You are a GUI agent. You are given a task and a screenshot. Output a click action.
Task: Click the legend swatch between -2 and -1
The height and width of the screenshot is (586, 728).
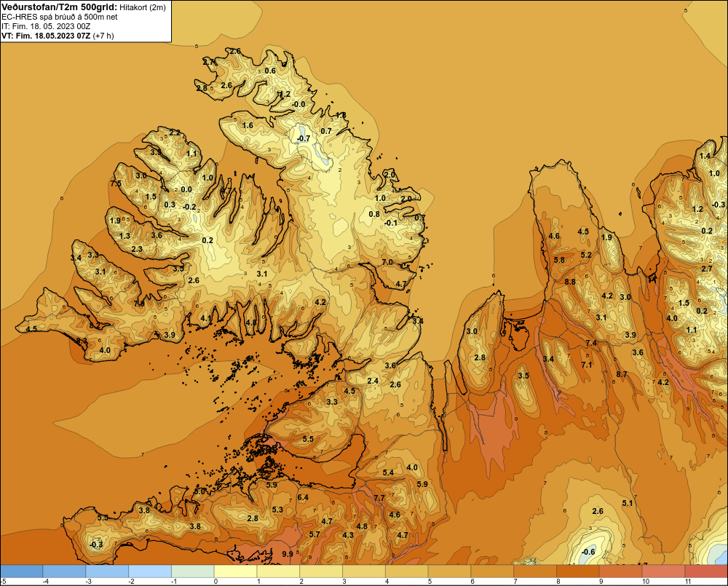(150, 571)
